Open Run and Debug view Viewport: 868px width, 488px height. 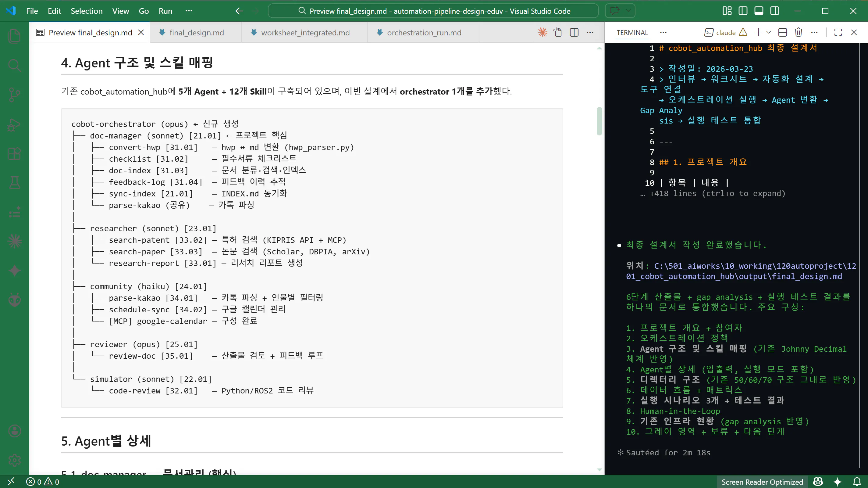point(15,124)
